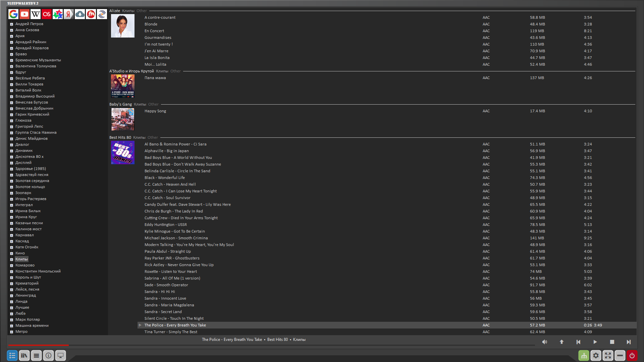This screenshot has width=644, height=362.
Task: Select Tina Turner - Simply The Best
Action: click(x=387, y=332)
